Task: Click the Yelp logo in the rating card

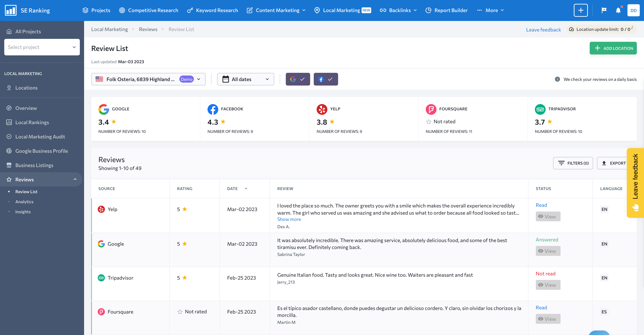Action: 322,109
